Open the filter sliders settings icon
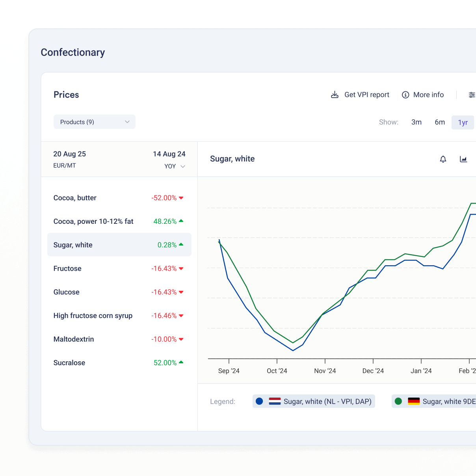This screenshot has height=476, width=476. pyautogui.click(x=471, y=95)
